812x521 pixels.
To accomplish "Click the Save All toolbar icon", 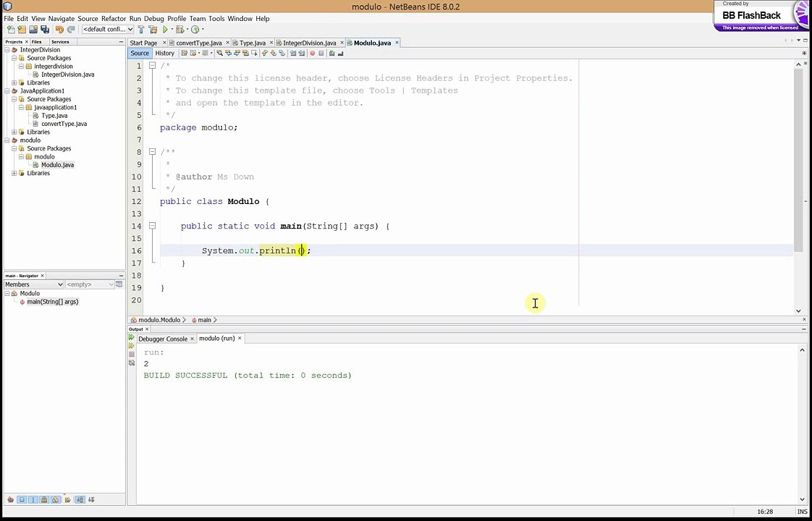I will (x=45, y=30).
